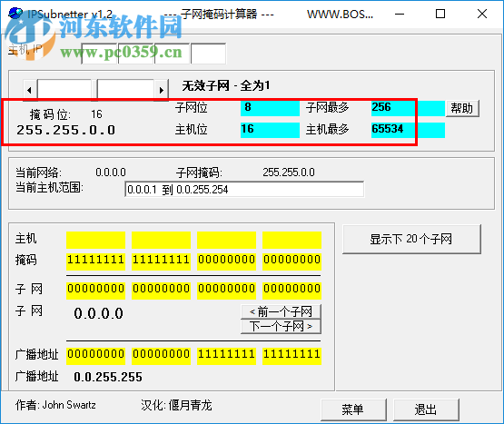The height and width of the screenshot is (424, 504).
Task: Click the IPSubnetter app icon in title bar
Action: point(15,14)
